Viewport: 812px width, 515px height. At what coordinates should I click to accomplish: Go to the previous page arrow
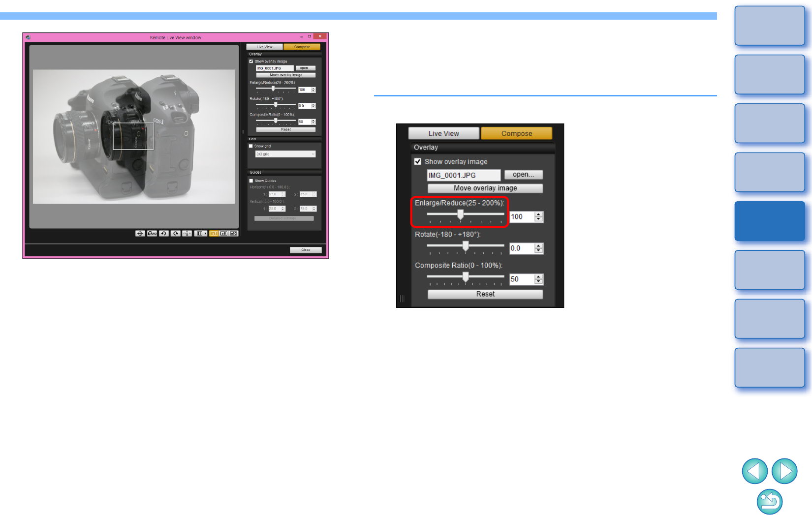754,471
